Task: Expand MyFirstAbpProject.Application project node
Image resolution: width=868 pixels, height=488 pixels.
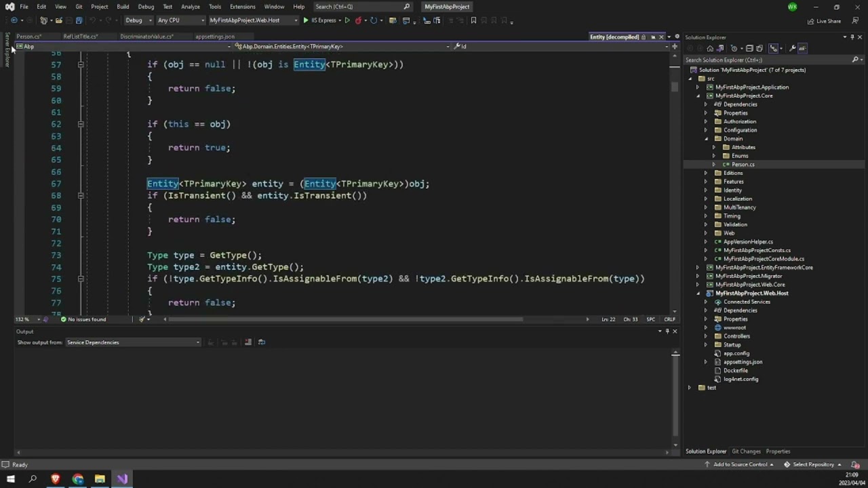Action: pyautogui.click(x=698, y=87)
